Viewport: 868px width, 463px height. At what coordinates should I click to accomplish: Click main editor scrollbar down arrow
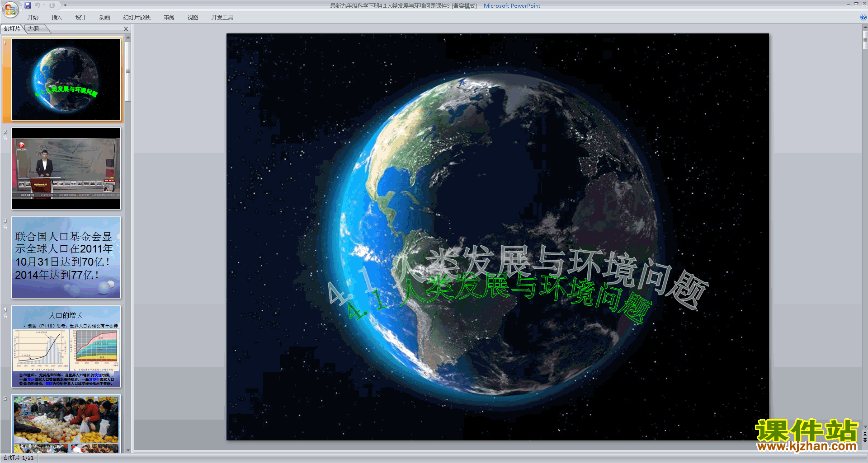pyautogui.click(x=865, y=426)
